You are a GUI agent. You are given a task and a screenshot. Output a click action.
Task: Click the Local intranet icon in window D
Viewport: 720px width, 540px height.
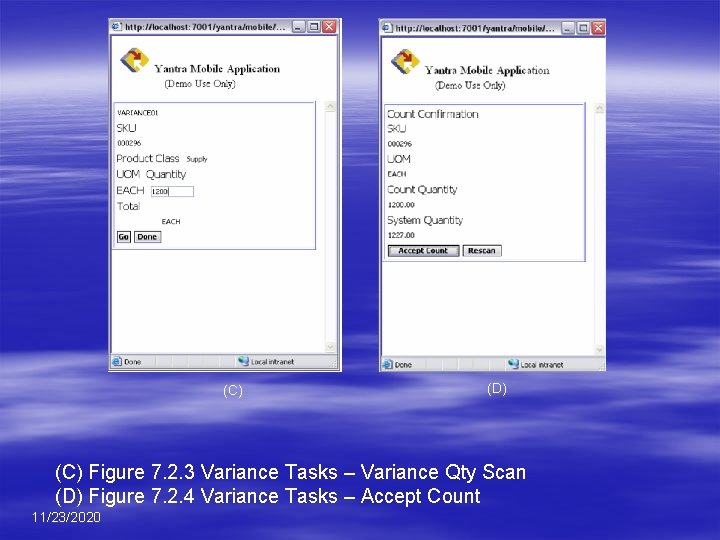(x=513, y=364)
